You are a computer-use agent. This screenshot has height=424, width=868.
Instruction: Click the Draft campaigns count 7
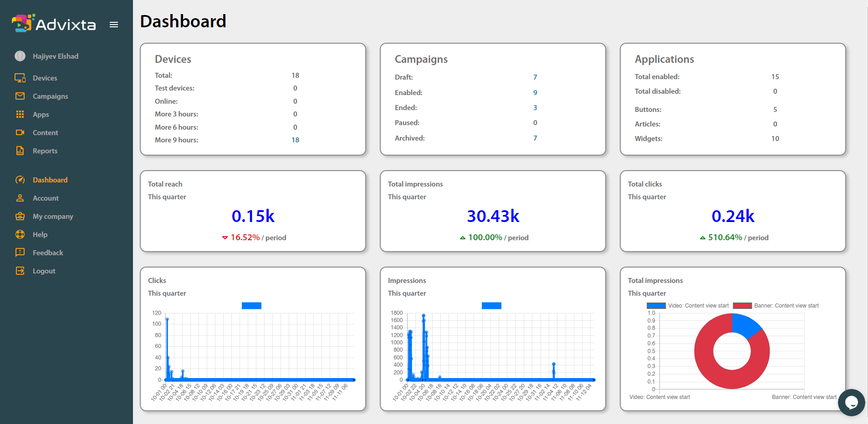[535, 77]
